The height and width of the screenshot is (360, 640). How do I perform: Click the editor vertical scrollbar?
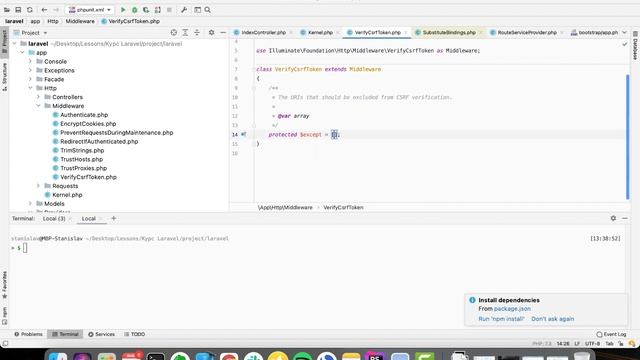pos(627,137)
